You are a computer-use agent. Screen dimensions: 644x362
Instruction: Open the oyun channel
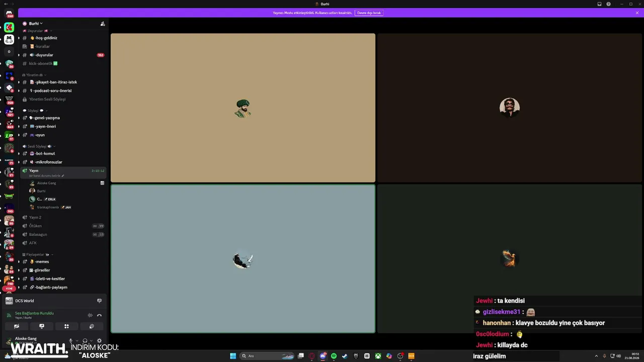[x=63, y=135]
